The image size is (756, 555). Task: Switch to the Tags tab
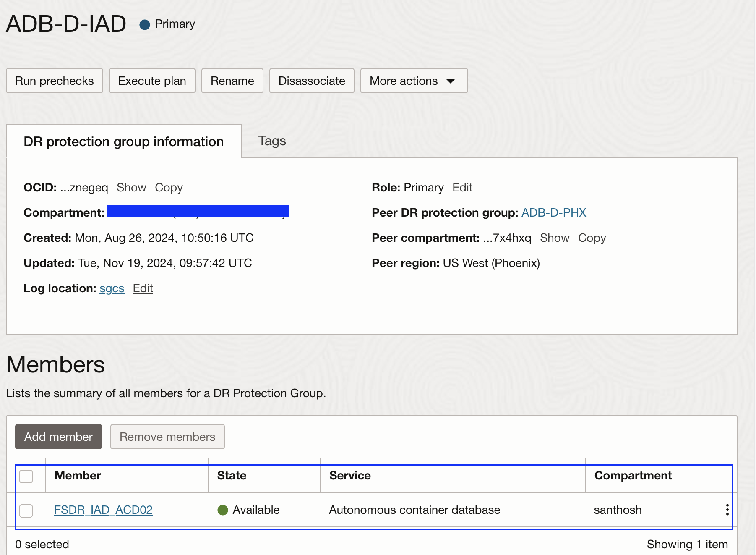(x=272, y=141)
